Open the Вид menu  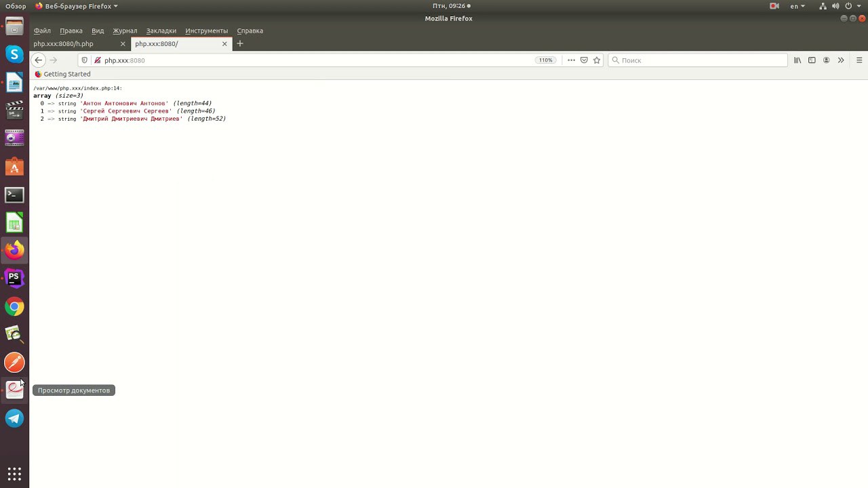[98, 30]
